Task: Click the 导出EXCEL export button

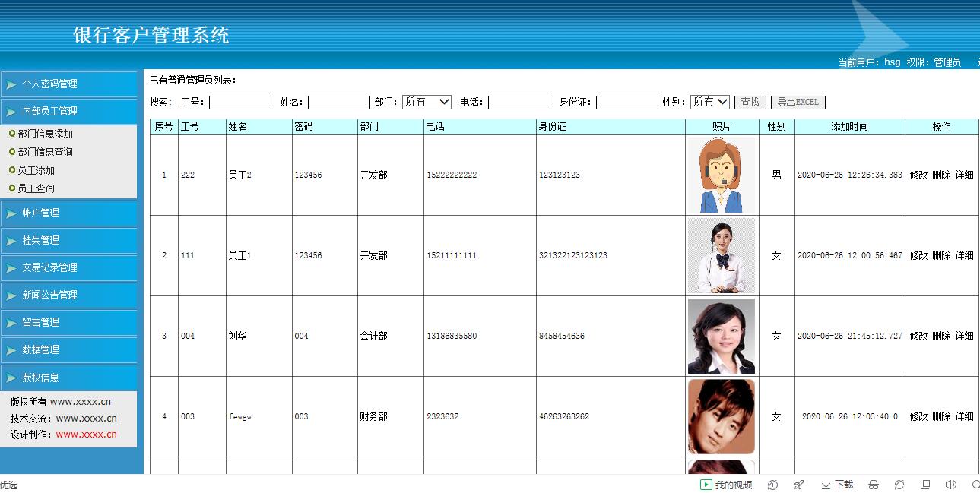Action: coord(798,102)
